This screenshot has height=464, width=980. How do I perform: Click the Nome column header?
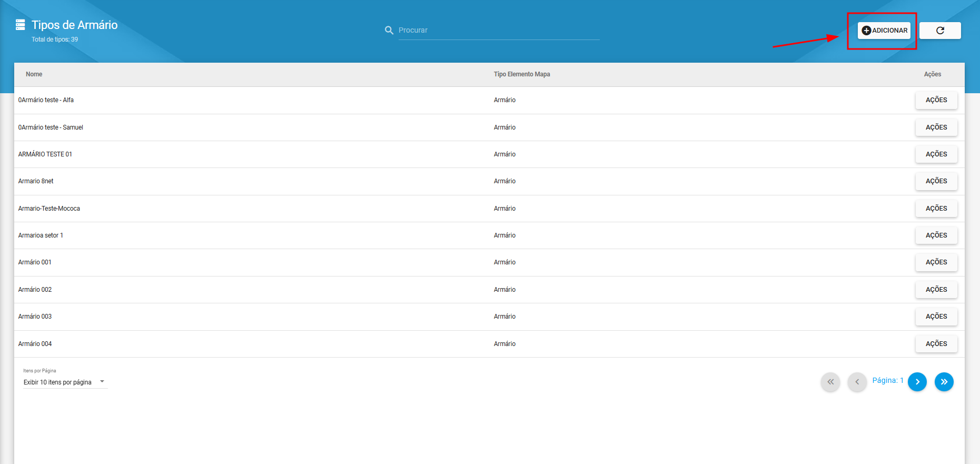pos(34,74)
